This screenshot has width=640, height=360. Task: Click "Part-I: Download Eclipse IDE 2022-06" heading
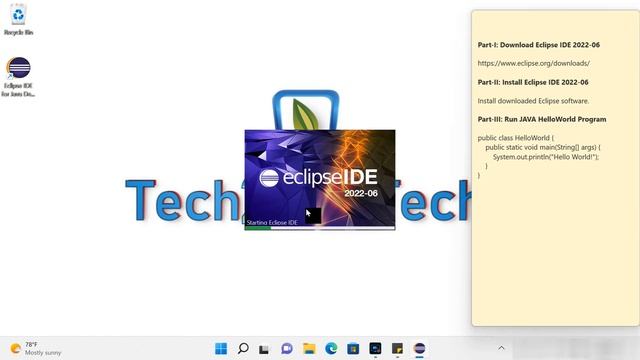(538, 45)
